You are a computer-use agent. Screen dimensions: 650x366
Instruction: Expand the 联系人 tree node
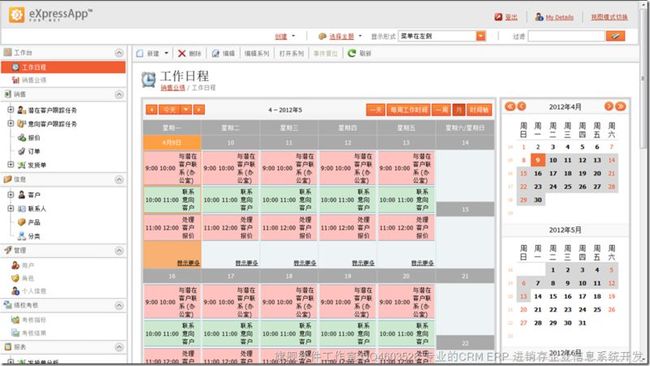pyautogui.click(x=11, y=208)
